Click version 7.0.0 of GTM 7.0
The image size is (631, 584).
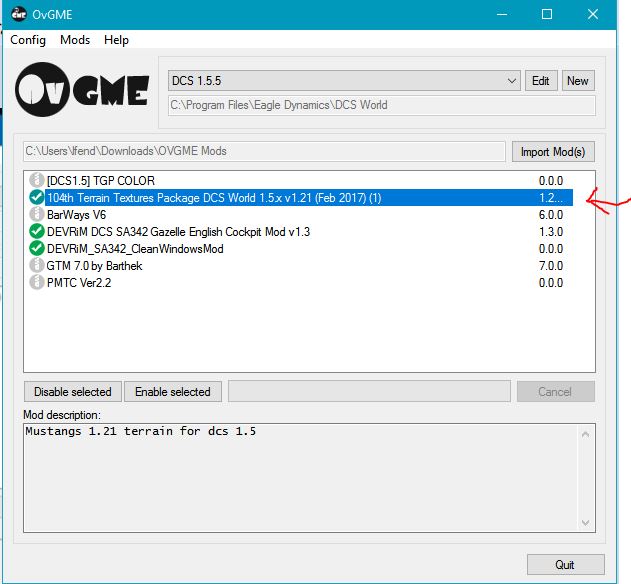point(551,266)
